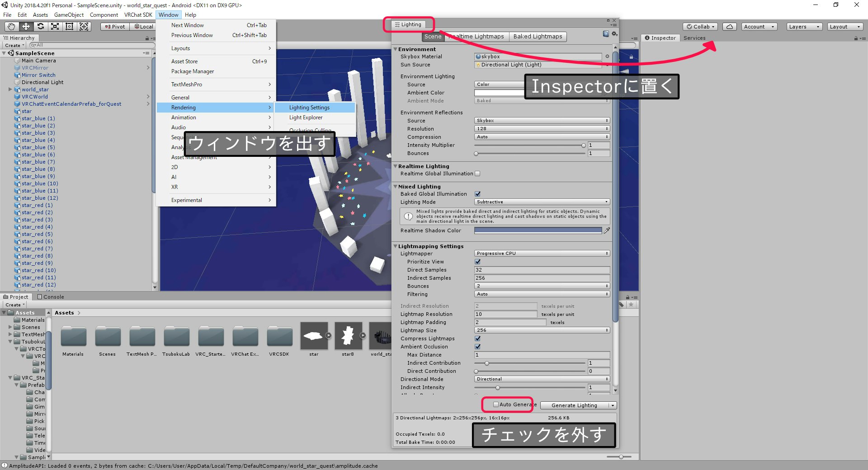Open the Environment Reflections Source dropdown
Screen dimensions: 868x470
coord(542,121)
